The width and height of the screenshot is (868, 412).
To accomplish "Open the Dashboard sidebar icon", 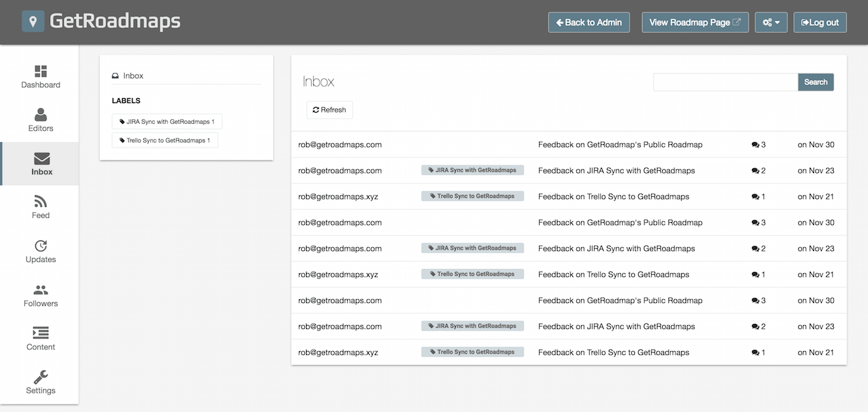I will (x=41, y=71).
